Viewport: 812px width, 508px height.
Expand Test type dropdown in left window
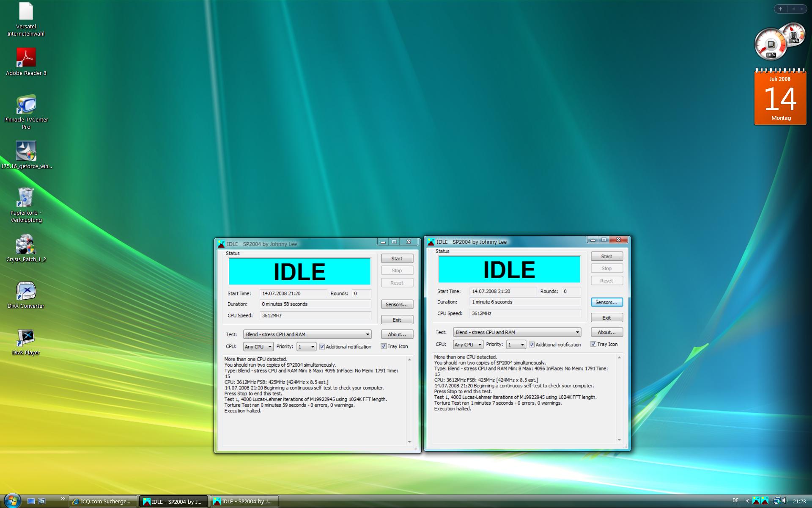[x=367, y=334]
